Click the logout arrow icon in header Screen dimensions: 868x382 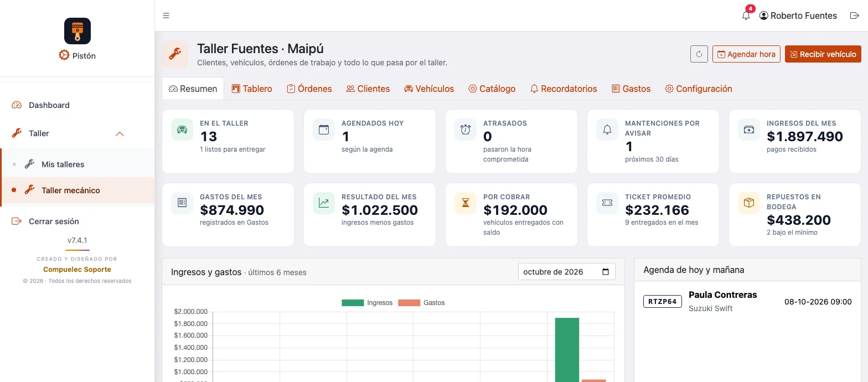tap(854, 16)
